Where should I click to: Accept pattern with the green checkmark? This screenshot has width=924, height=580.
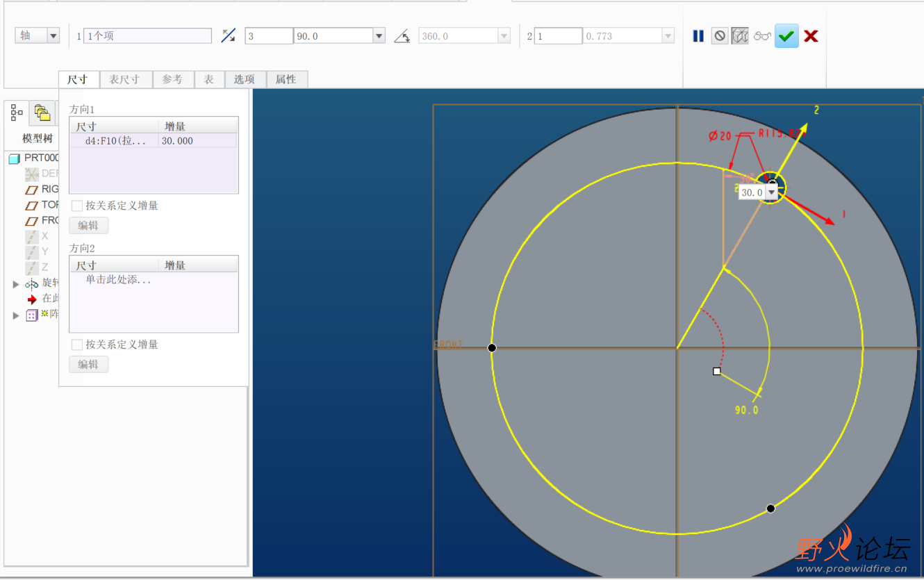[786, 36]
